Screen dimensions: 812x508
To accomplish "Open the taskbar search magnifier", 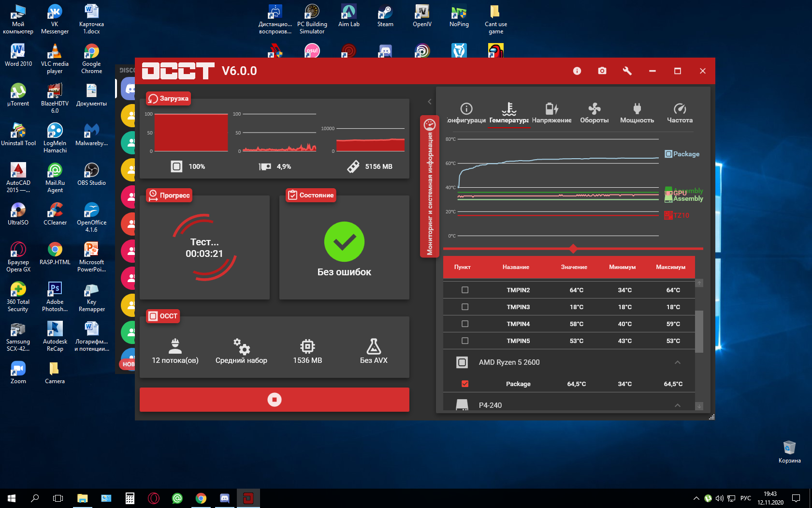I will point(35,498).
